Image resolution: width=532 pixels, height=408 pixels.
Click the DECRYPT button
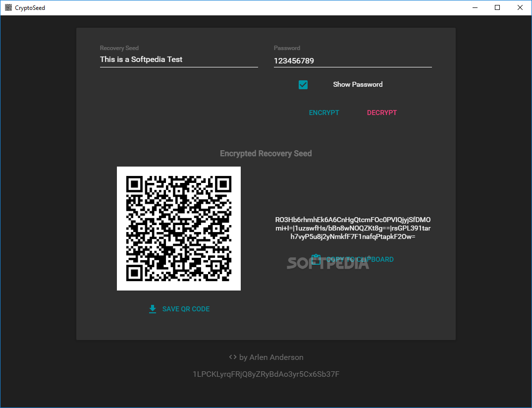(382, 113)
